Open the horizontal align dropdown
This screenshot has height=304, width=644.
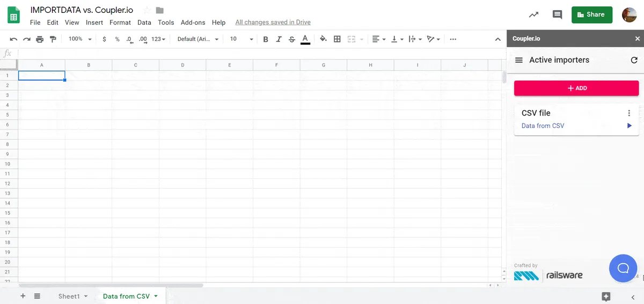coord(379,39)
